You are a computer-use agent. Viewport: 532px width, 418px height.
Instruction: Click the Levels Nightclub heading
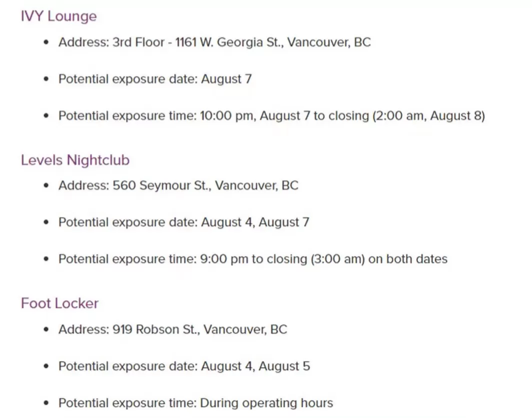(x=75, y=160)
